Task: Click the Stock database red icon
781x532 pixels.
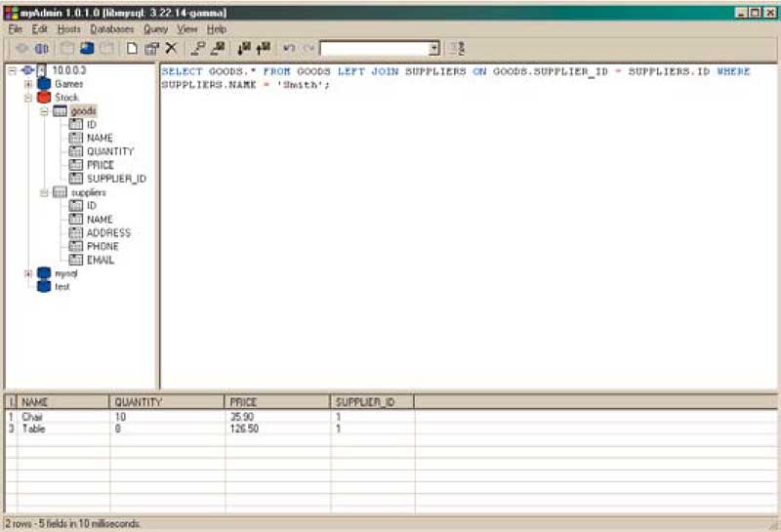Action: (x=44, y=98)
